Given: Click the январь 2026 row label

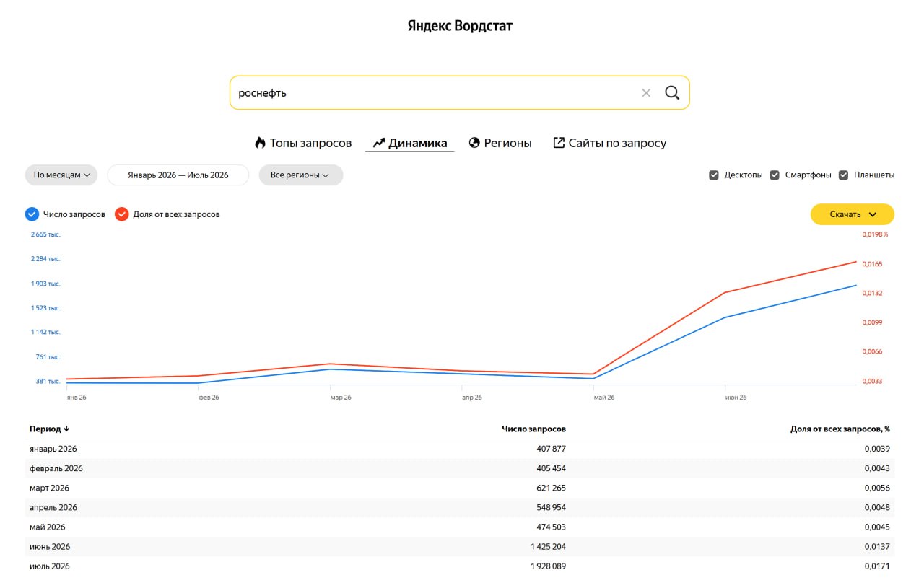Looking at the screenshot, I should click(x=53, y=449).
